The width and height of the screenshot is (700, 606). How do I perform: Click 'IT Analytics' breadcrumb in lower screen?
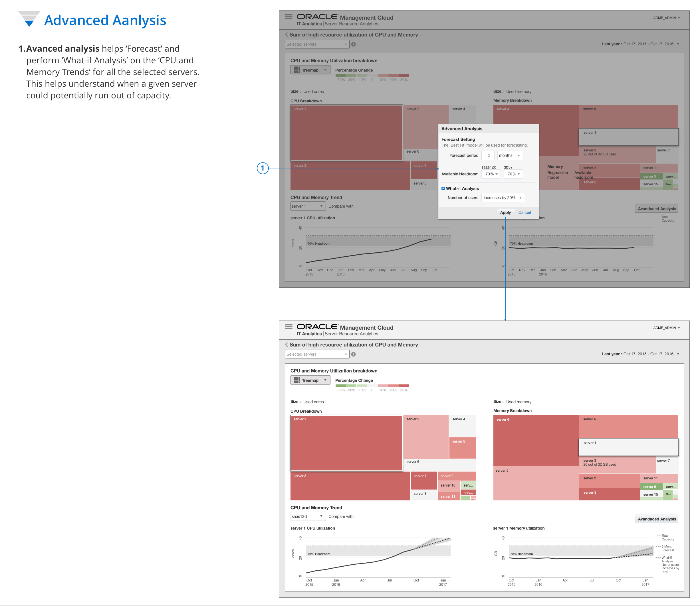(309, 334)
